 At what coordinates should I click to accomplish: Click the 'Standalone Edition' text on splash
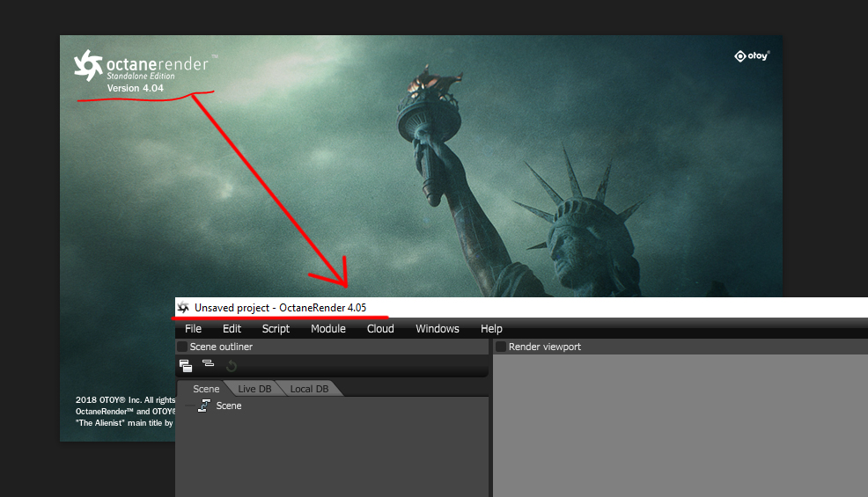click(x=141, y=77)
